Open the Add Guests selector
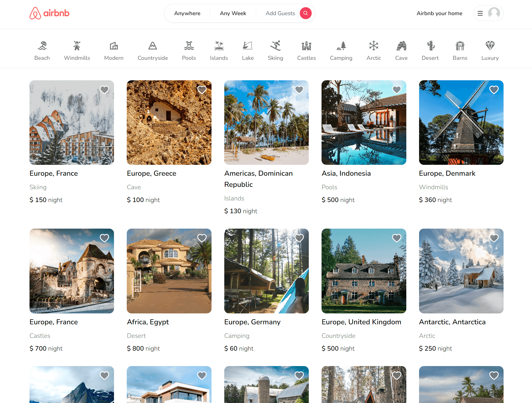Viewport: 532px width, 403px height. (280, 13)
